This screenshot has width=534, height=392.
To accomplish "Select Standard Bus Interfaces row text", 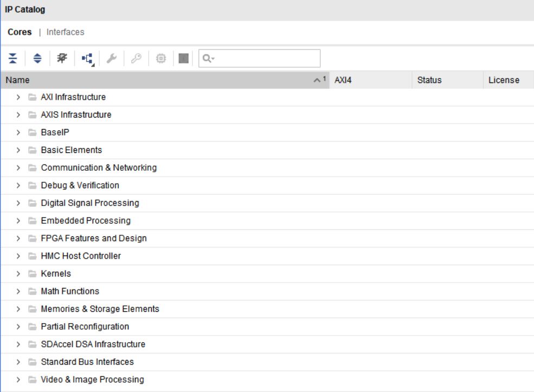I will pyautogui.click(x=87, y=362).
